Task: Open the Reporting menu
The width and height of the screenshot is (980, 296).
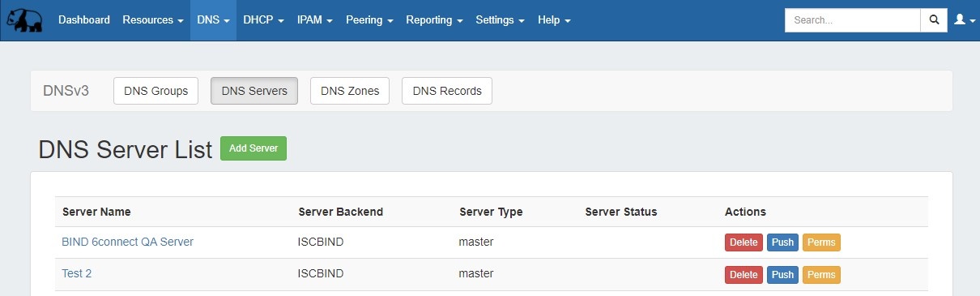Action: pos(434,20)
